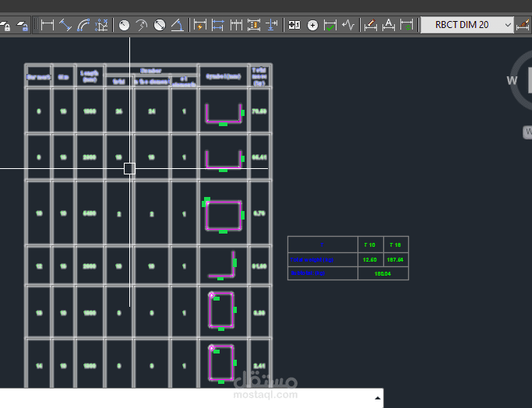Select the stirrup symbol in the 5480 row
This screenshot has width=532, height=408.
tap(224, 216)
